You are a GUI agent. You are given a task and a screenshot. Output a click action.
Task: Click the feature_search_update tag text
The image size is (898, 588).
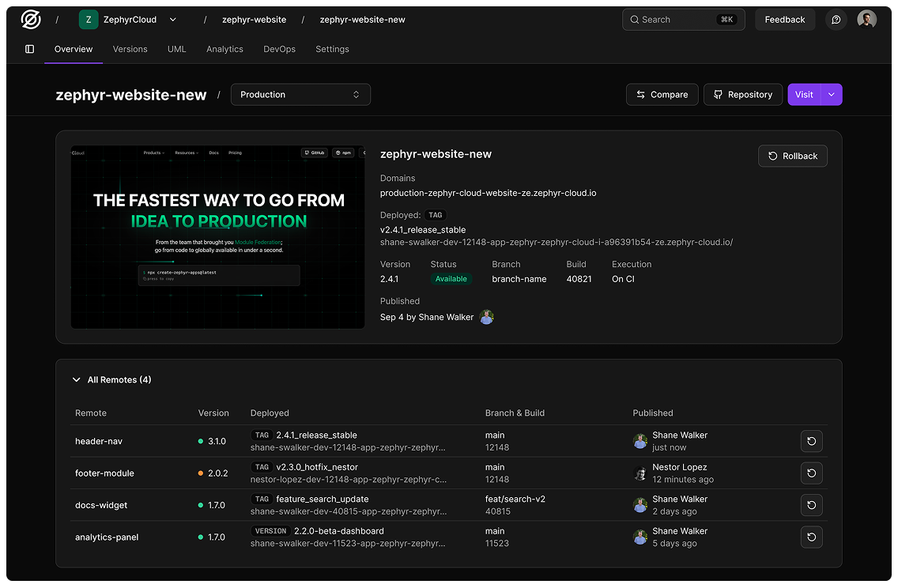pyautogui.click(x=323, y=499)
